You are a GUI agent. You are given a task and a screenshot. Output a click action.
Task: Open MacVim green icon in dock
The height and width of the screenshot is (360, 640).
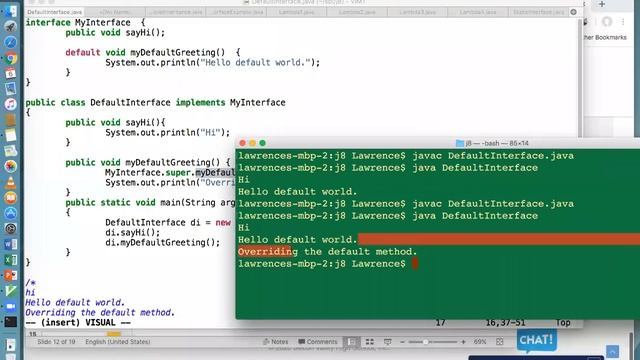[11, 291]
